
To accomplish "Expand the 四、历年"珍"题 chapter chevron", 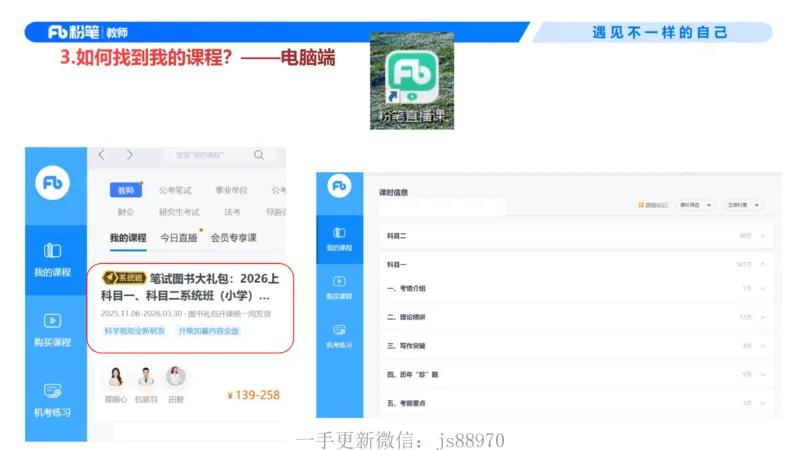I will pos(763,374).
